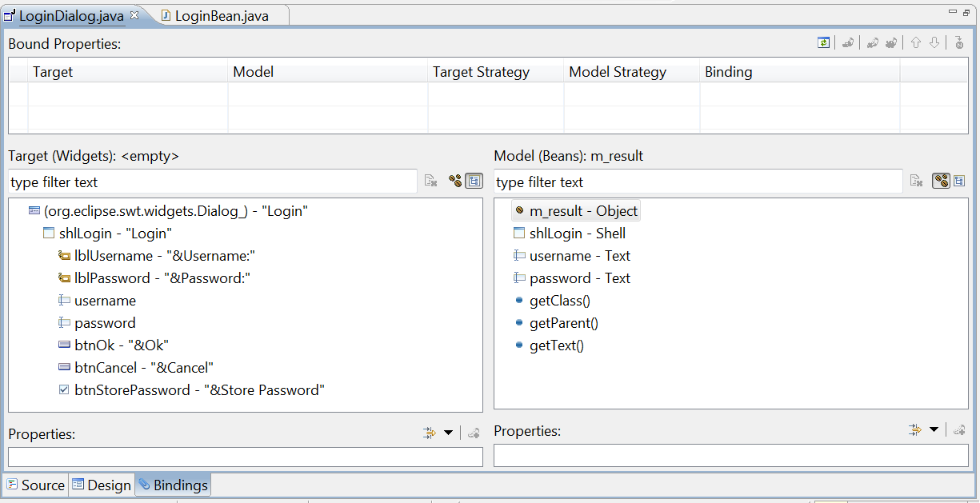Select btnStorePassword checkbox widget in tree
Viewport: 980px width, 503px height.
[x=192, y=390]
